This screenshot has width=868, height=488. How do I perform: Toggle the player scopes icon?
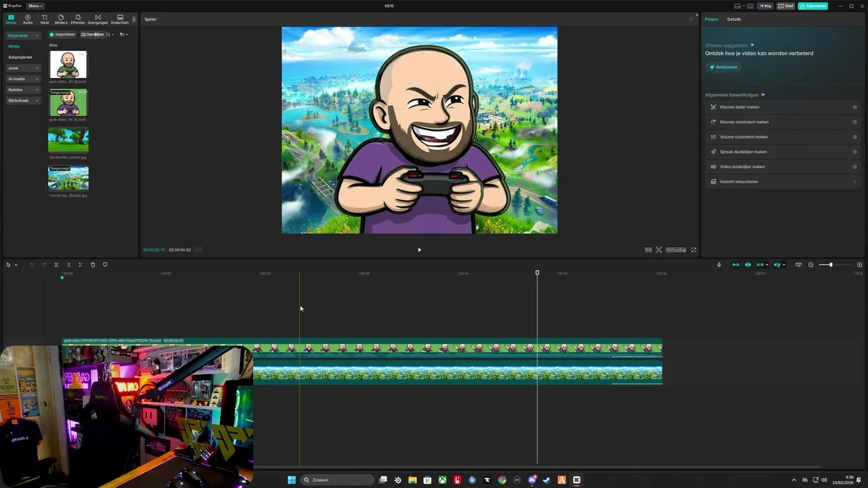[x=648, y=249]
